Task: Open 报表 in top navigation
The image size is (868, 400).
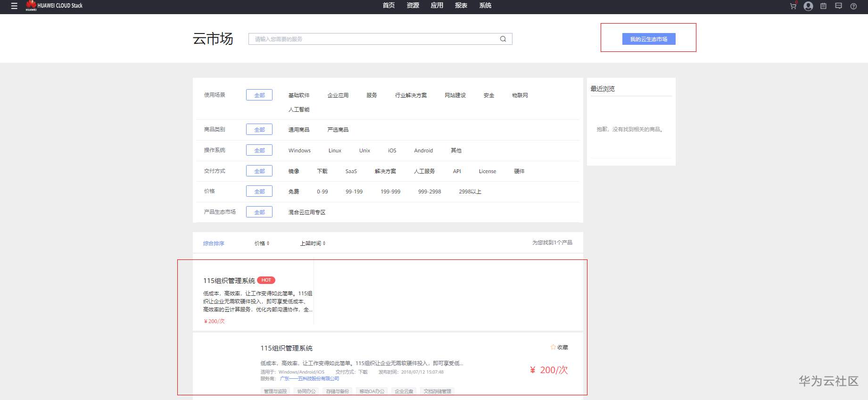Action: (x=461, y=6)
